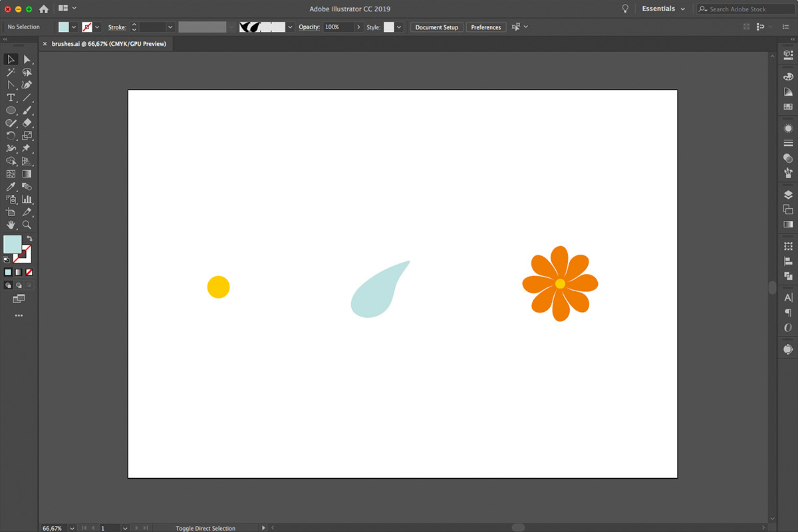Open the Color panel palette icon
This screenshot has height=532, width=798.
(788, 76)
